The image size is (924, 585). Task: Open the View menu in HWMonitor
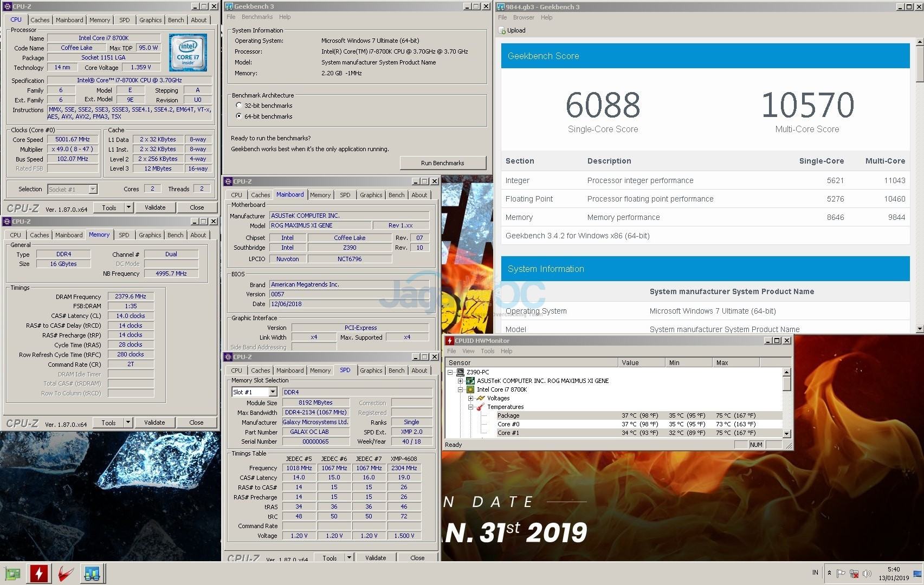468,351
